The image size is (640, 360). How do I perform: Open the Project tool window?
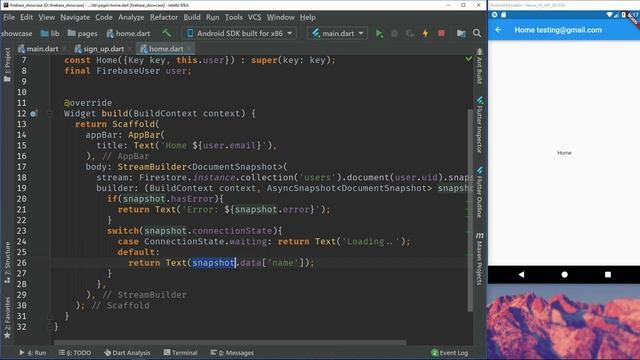coord(7,64)
